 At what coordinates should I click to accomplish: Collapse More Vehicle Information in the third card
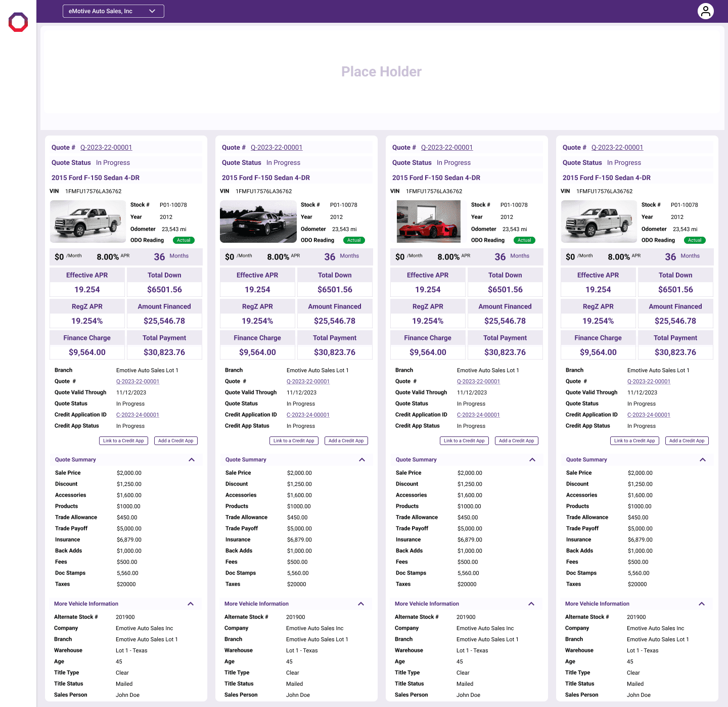coord(531,604)
